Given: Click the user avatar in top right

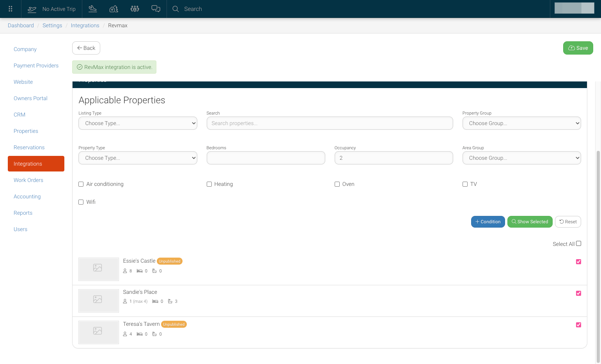Looking at the screenshot, I should click(x=574, y=8).
